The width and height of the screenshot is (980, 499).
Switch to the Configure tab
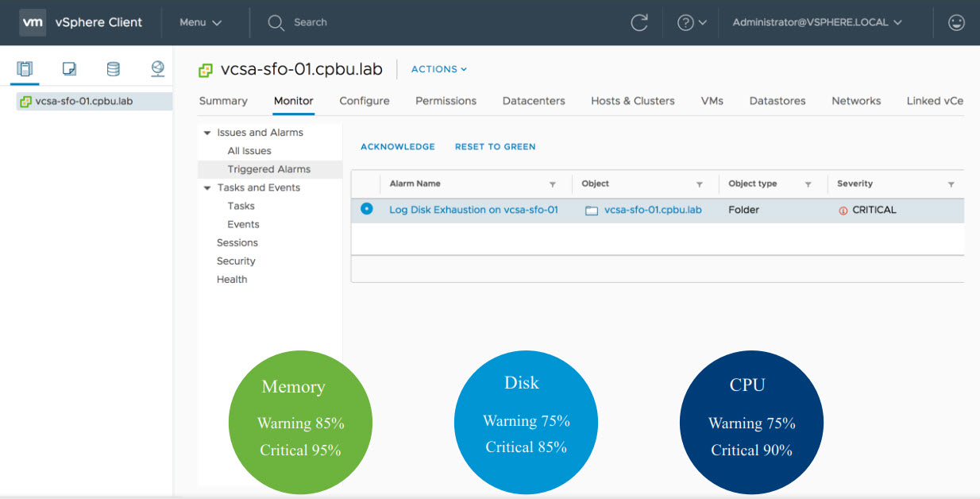pyautogui.click(x=365, y=101)
